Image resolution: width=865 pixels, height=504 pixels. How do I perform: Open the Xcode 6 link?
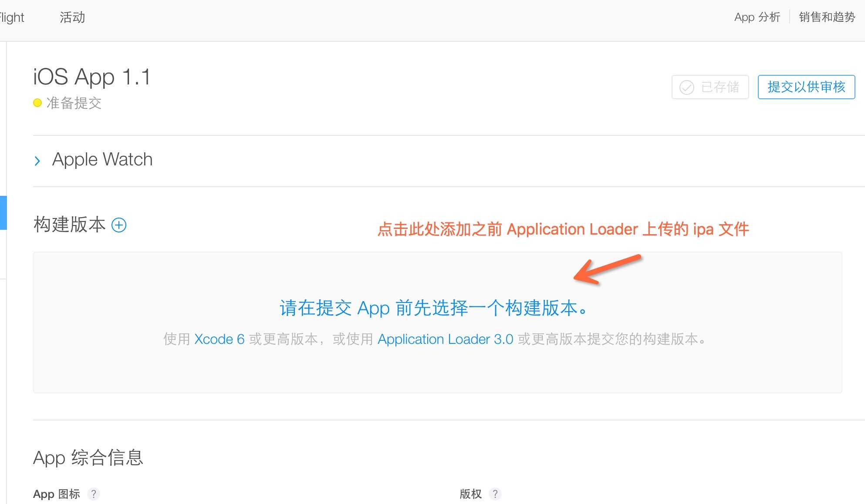(219, 339)
